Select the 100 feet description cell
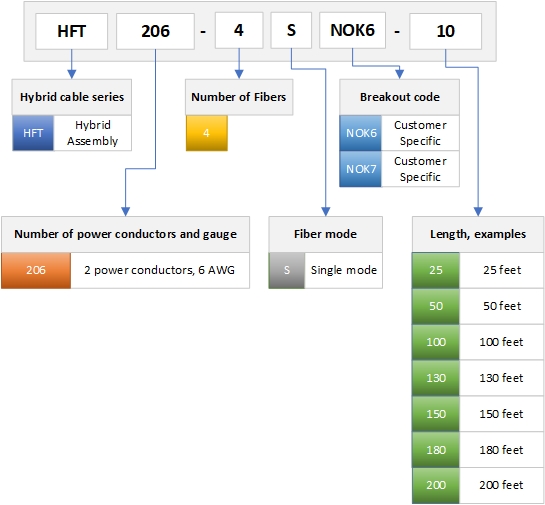 pos(501,342)
